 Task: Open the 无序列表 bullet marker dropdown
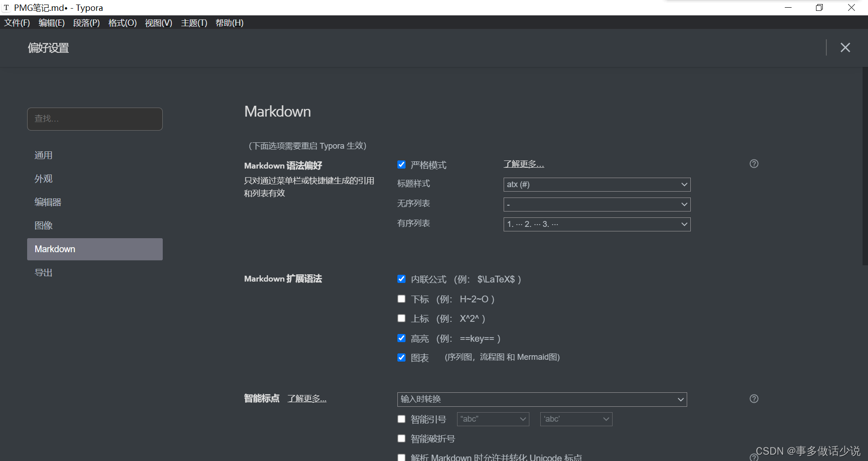[x=597, y=204]
